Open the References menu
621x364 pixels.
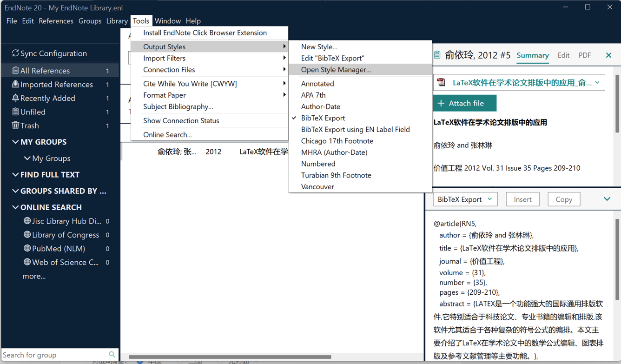[56, 21]
